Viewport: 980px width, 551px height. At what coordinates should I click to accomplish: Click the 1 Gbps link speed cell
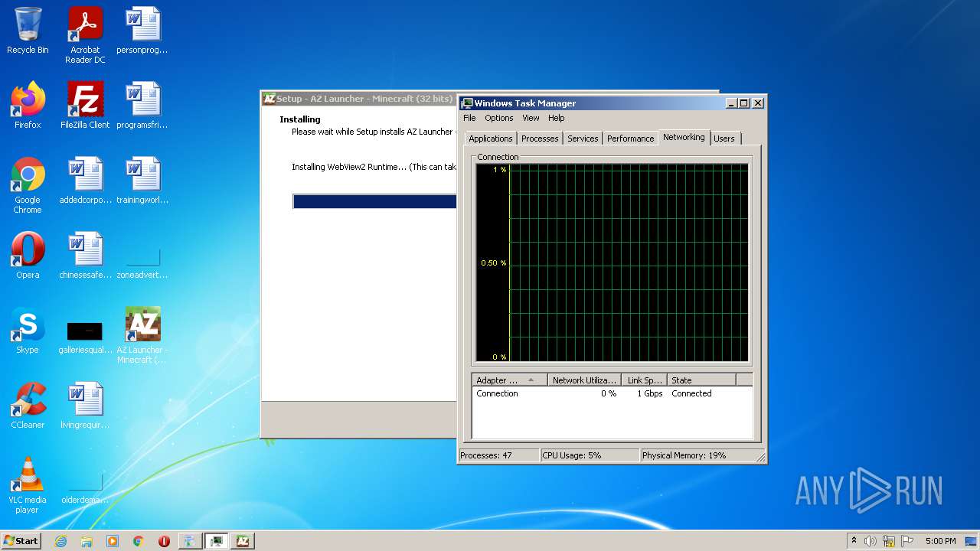coord(650,393)
